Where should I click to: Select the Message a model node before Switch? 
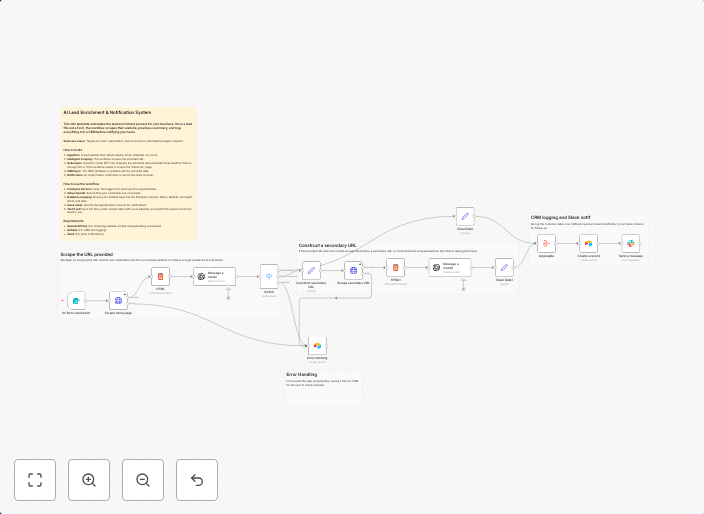215,277
